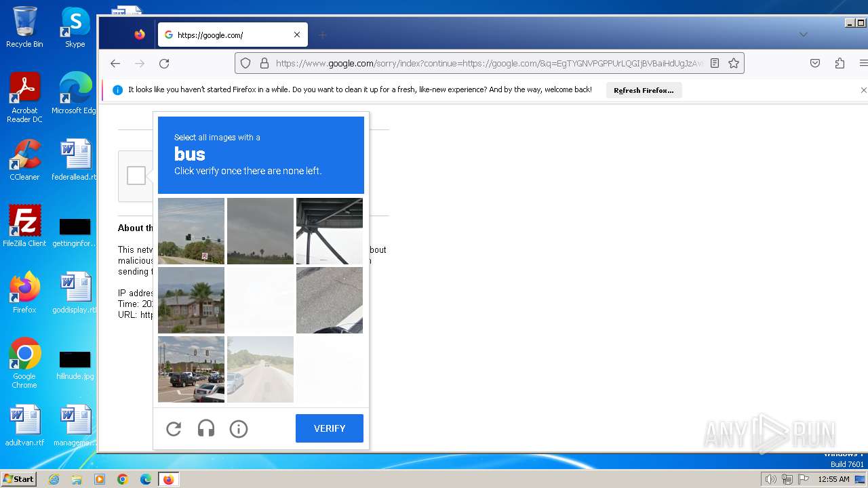
Task: Open CCleaner desktop shortcut
Action: pyautogui.click(x=24, y=160)
